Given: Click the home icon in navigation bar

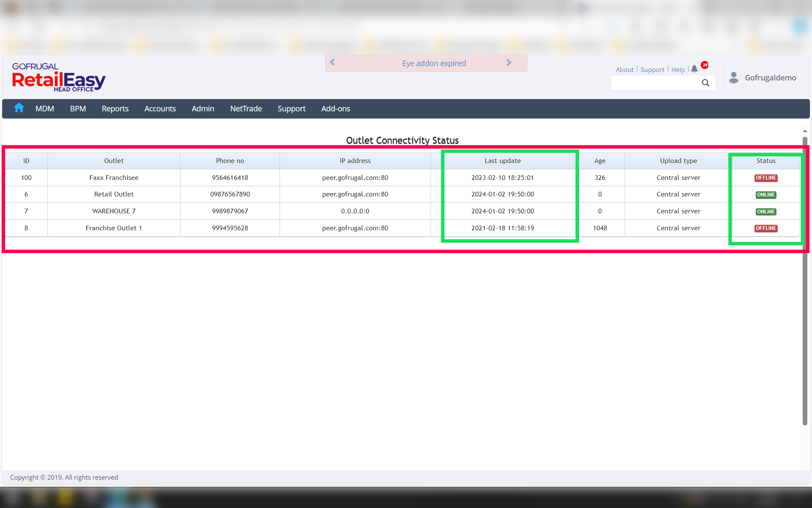Looking at the screenshot, I should pos(19,108).
